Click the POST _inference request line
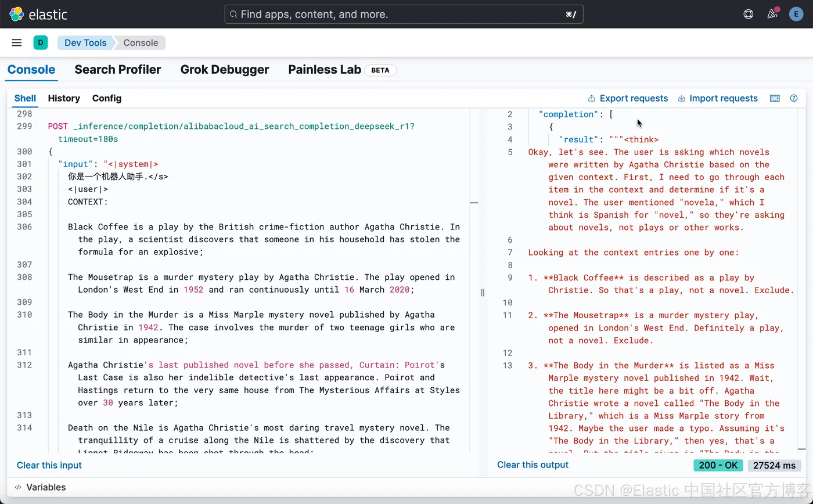This screenshot has height=504, width=813. point(231,126)
